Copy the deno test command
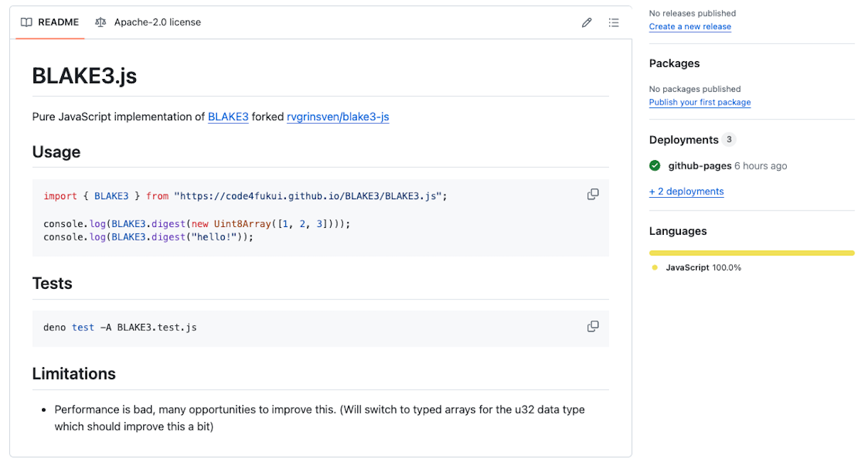 click(x=593, y=327)
